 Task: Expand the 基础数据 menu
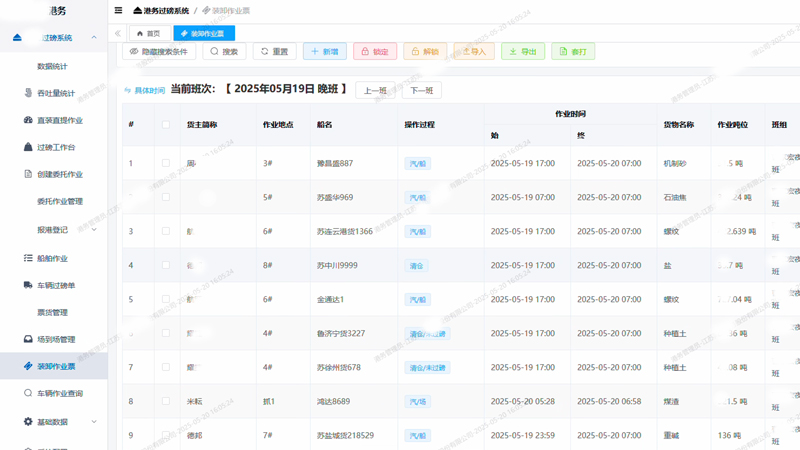94,422
